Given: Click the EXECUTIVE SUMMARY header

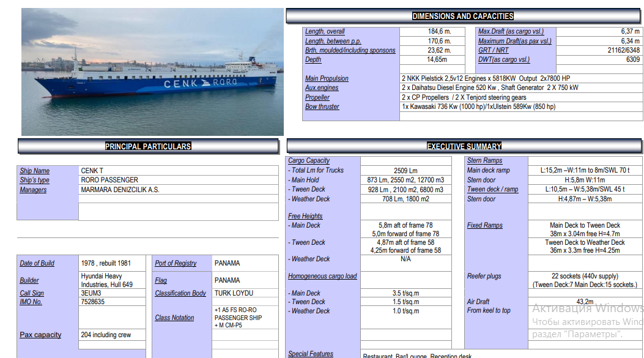Looking at the screenshot, I should click(x=464, y=146).
